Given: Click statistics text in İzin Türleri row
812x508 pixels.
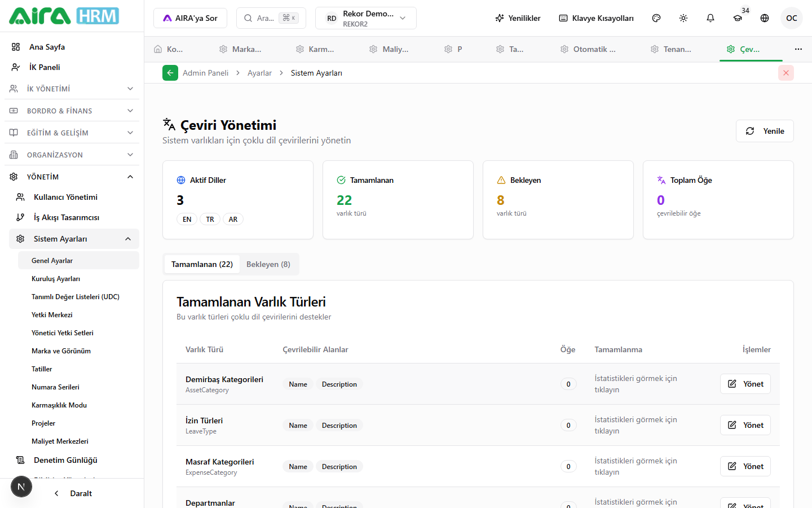Looking at the screenshot, I should pyautogui.click(x=636, y=425).
